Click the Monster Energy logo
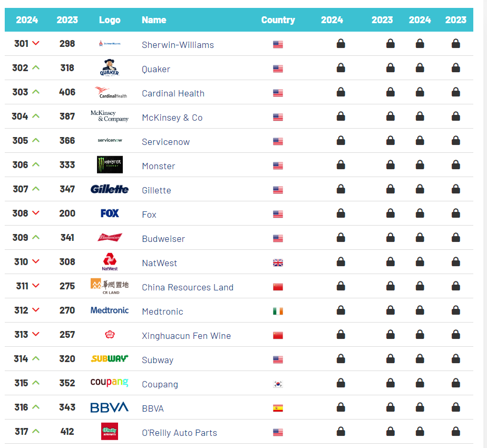 tap(110, 164)
